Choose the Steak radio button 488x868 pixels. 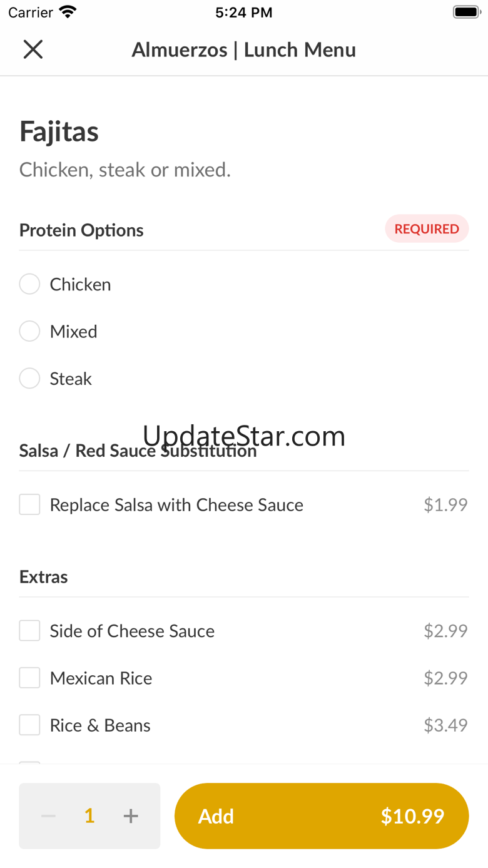click(x=29, y=379)
